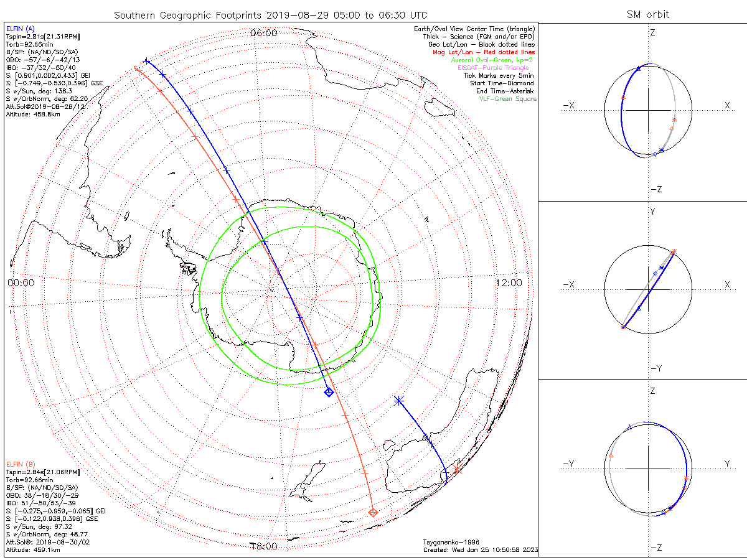Click the '00:00' local time label
747x560 pixels.
click(x=21, y=282)
